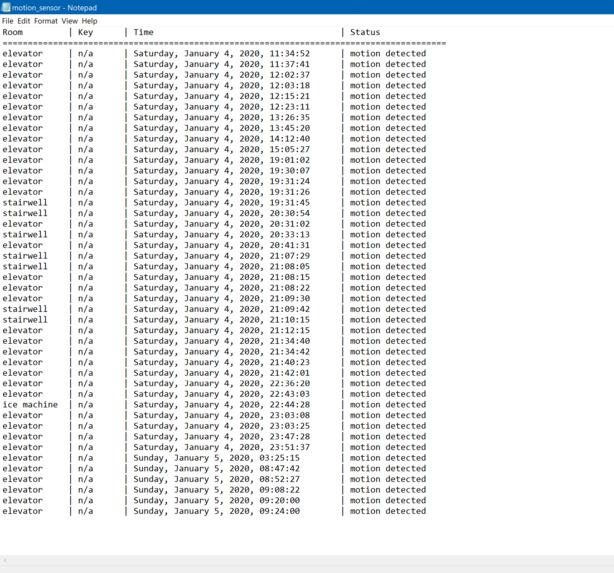This screenshot has height=573, width=614.
Task: Click the Time column header text
Action: [x=143, y=32]
